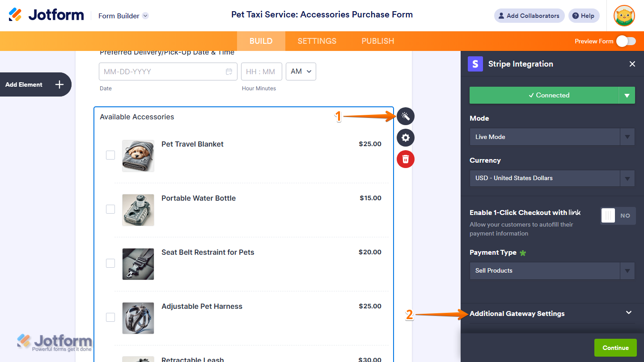Click the Continue button

[x=615, y=347]
